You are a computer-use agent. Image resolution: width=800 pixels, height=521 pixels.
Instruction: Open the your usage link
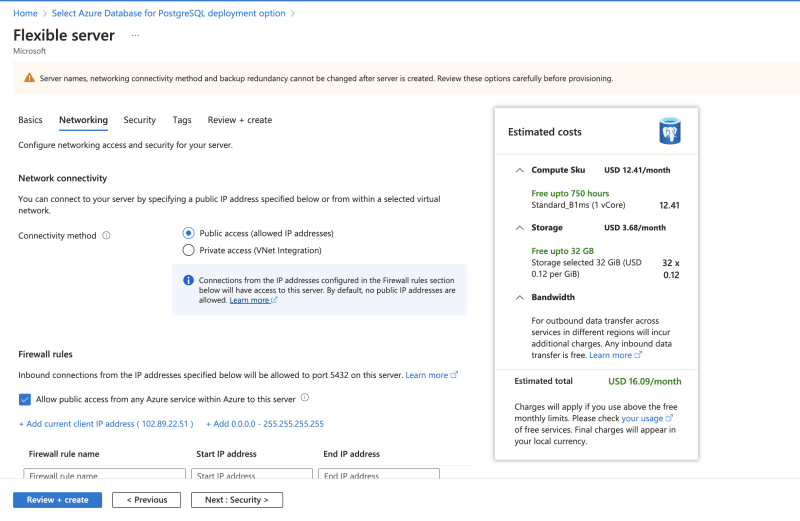[647, 418]
